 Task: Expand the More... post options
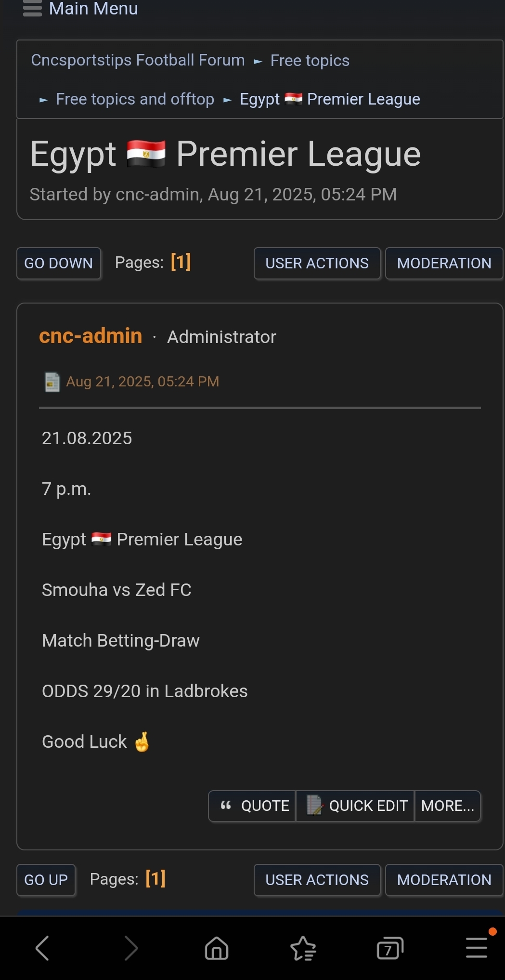pos(448,806)
